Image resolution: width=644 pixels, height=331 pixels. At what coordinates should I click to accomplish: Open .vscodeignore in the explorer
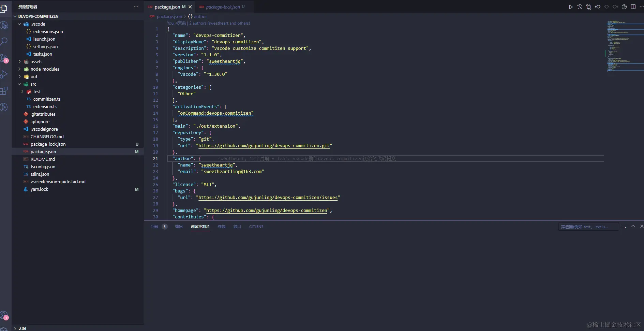point(78,129)
